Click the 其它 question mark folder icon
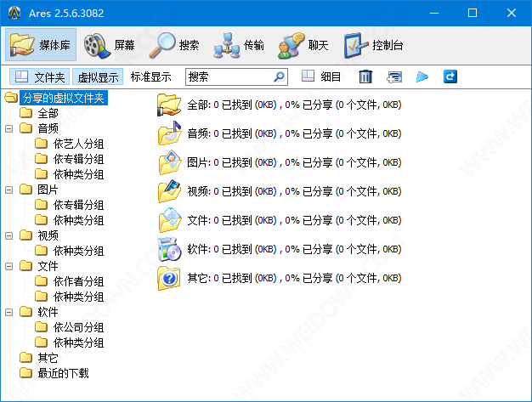532x402 pixels. pyautogui.click(x=169, y=278)
